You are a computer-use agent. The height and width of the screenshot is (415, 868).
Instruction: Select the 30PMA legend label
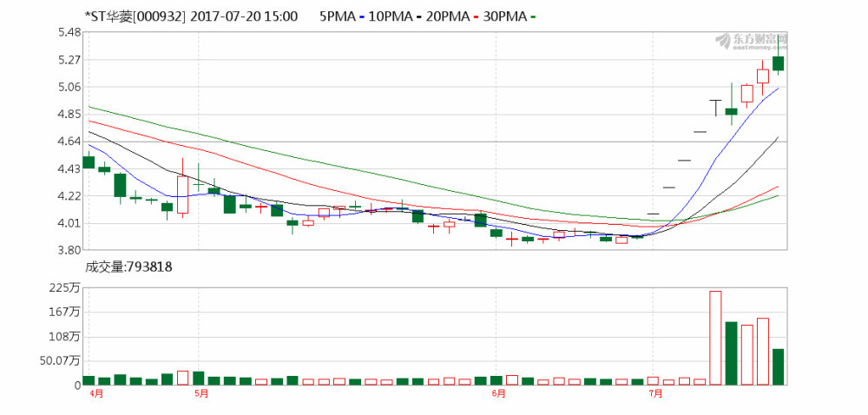coord(507,16)
